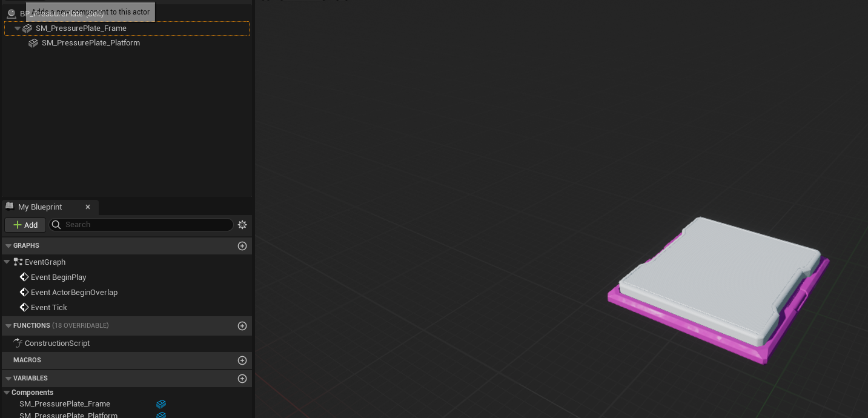Add a new macro with the MACROS plus icon

pos(242,360)
